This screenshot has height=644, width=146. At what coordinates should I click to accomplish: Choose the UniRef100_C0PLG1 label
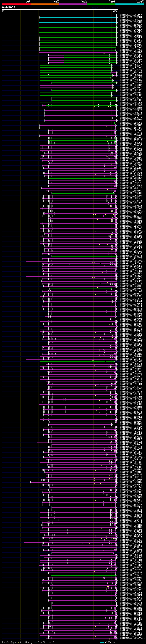point(131,321)
